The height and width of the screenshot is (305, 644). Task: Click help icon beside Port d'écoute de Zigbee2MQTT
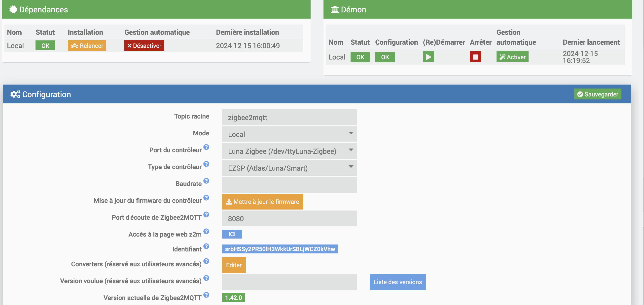[206, 214]
